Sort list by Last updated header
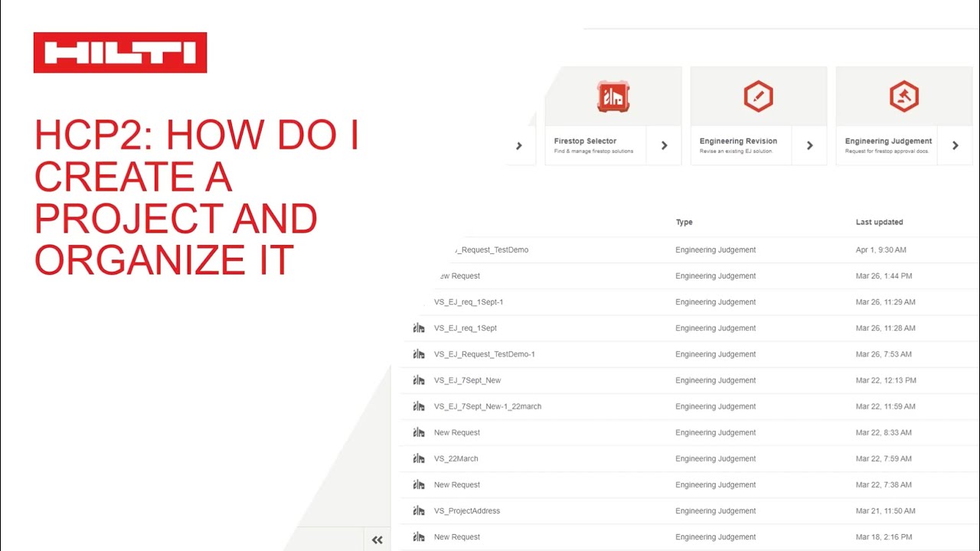Screen dimensions: 980x551 click(879, 222)
